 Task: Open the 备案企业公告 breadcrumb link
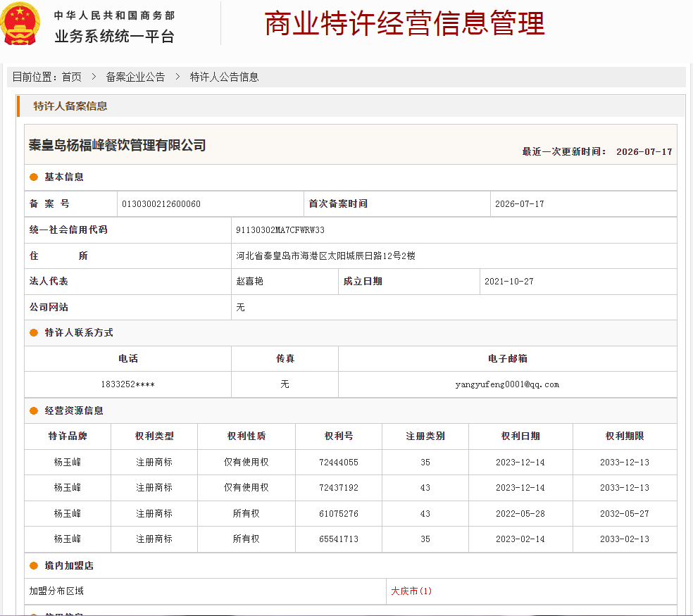click(135, 77)
